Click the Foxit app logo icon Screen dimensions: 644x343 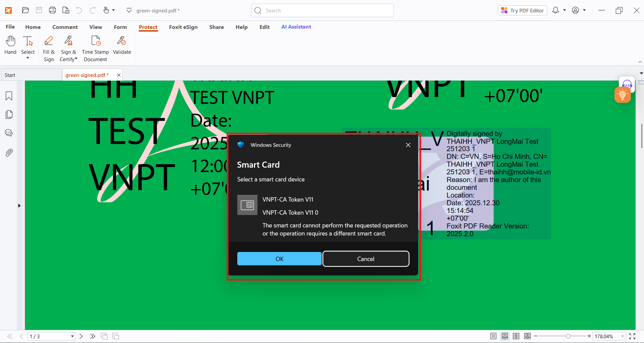(8, 10)
